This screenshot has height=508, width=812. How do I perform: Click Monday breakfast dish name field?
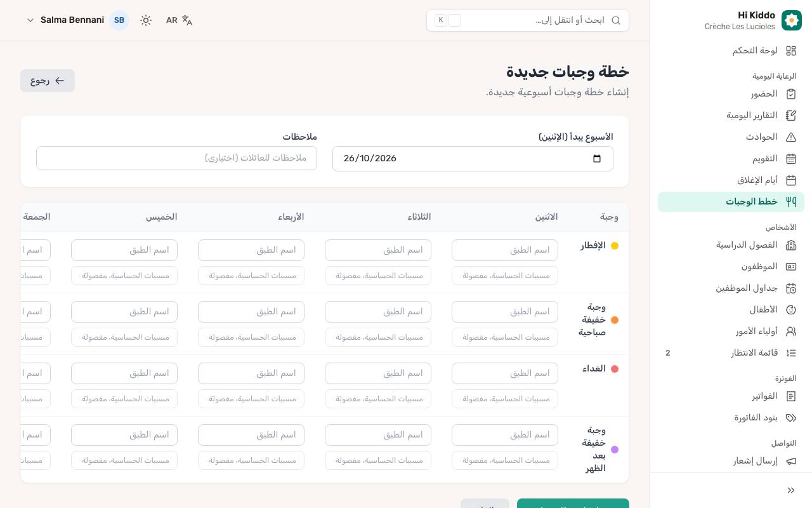pos(505,250)
